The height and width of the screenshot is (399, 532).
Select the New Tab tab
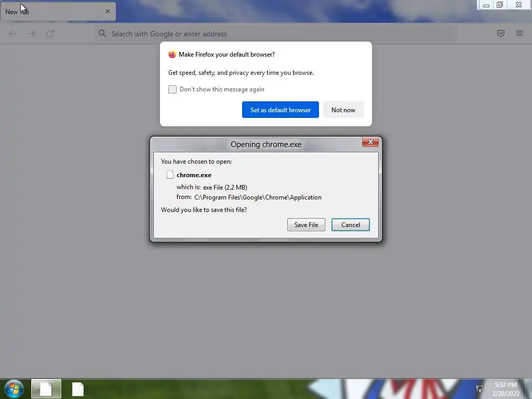click(x=58, y=11)
